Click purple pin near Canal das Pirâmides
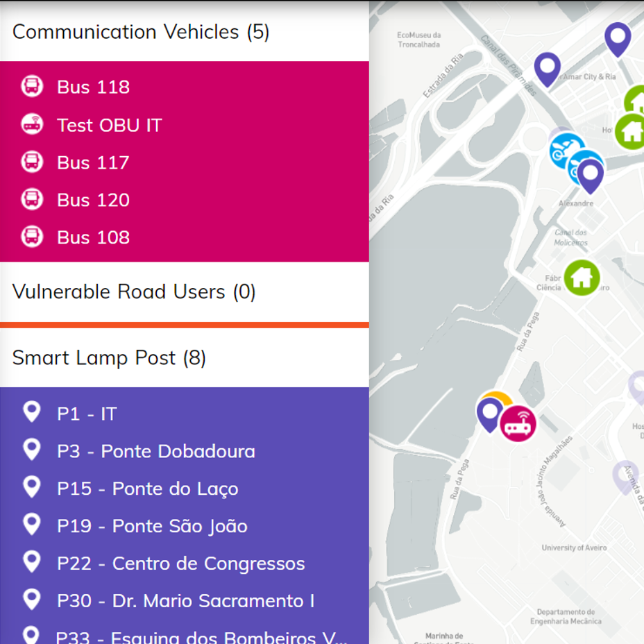 [x=547, y=69]
